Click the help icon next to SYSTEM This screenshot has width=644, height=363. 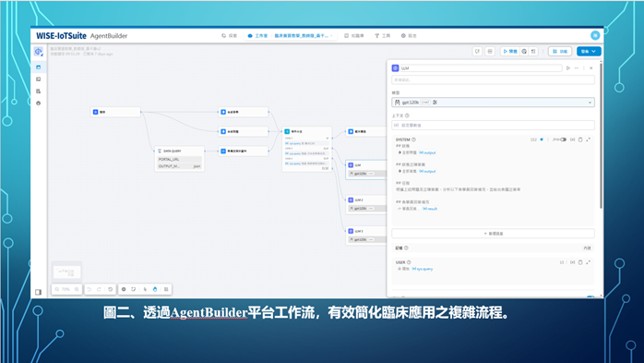[x=413, y=139]
